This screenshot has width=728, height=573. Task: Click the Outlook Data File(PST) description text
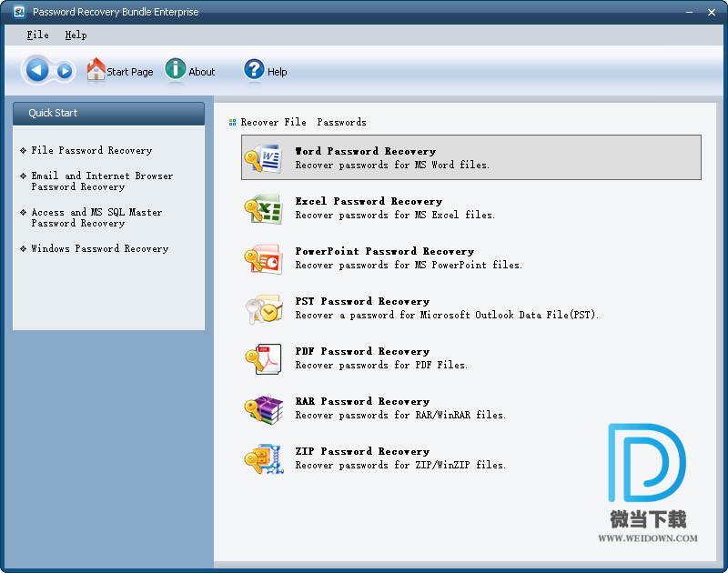[x=447, y=316]
